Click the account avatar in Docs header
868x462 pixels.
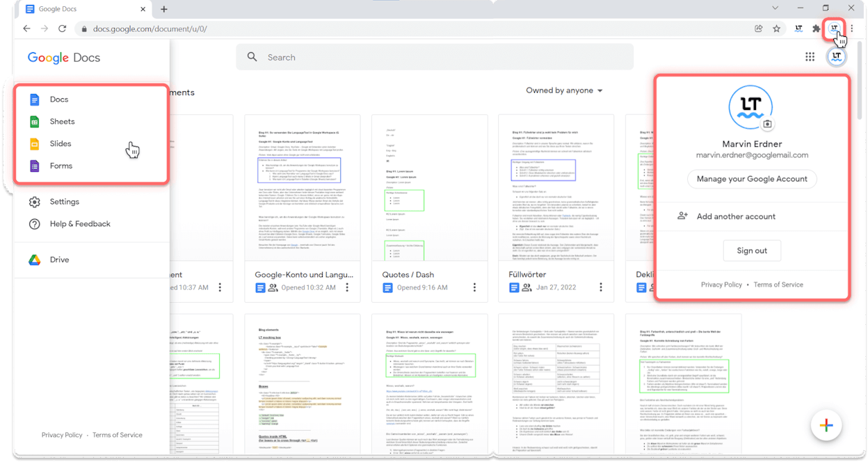click(837, 57)
